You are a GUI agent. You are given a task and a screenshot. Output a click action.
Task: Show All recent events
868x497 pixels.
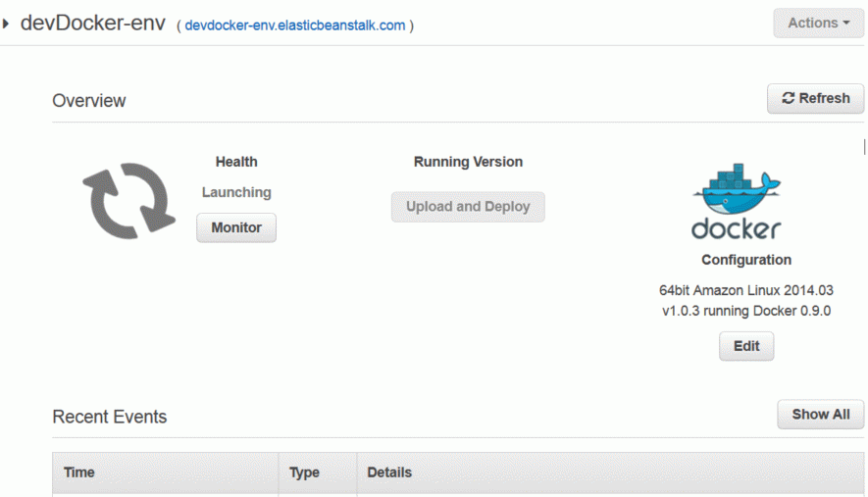click(820, 415)
